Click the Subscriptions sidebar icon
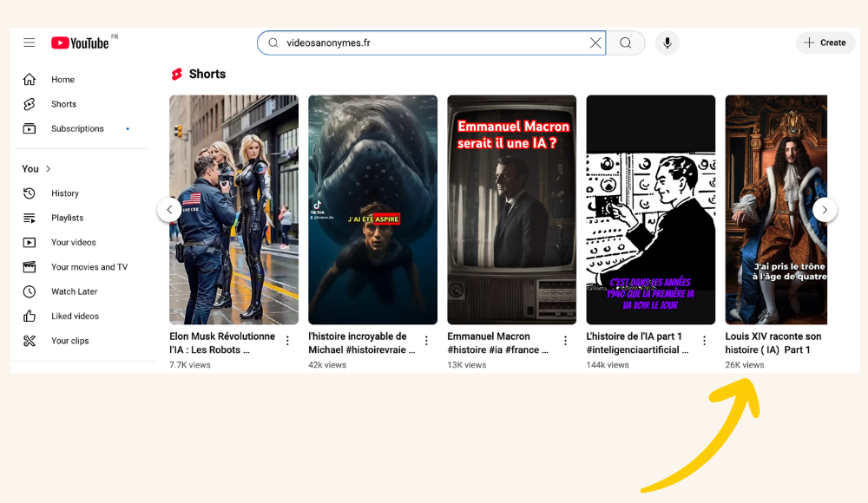Viewport: 868px width, 503px height. coord(30,128)
